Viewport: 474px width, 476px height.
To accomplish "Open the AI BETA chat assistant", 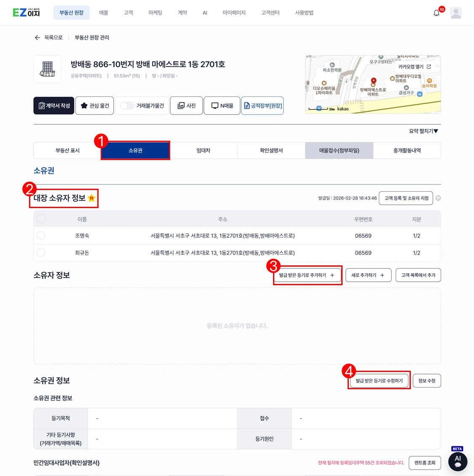I will tap(458, 460).
